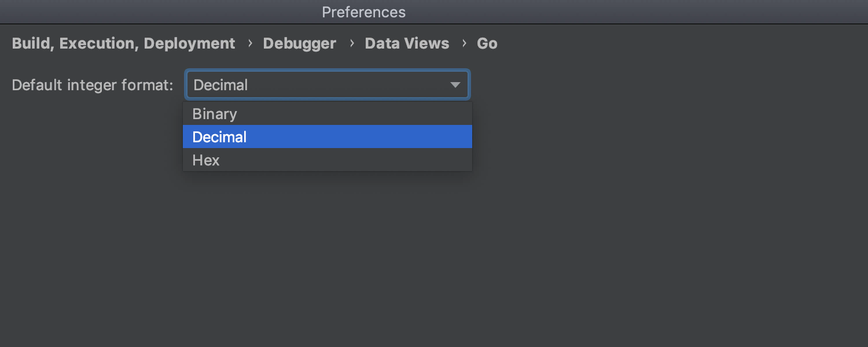Open the Default integer format combo box

click(x=328, y=85)
